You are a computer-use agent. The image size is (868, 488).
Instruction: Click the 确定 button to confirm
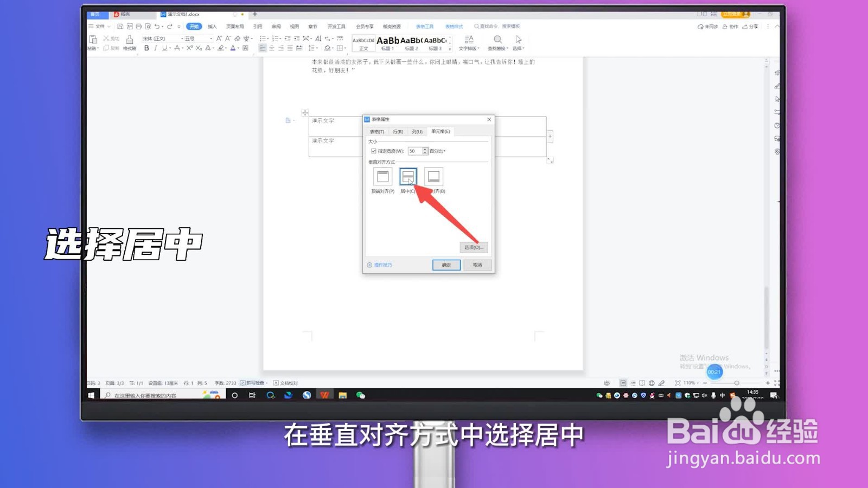446,265
